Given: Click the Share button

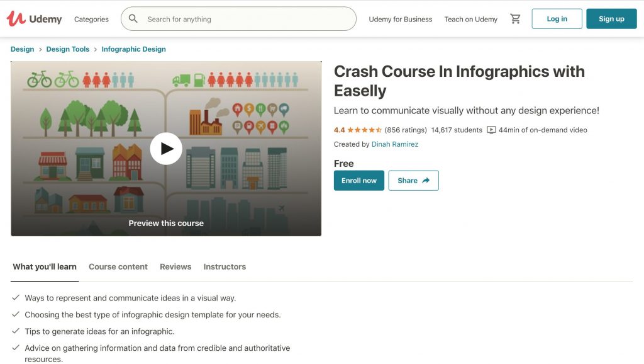Looking at the screenshot, I should point(413,181).
